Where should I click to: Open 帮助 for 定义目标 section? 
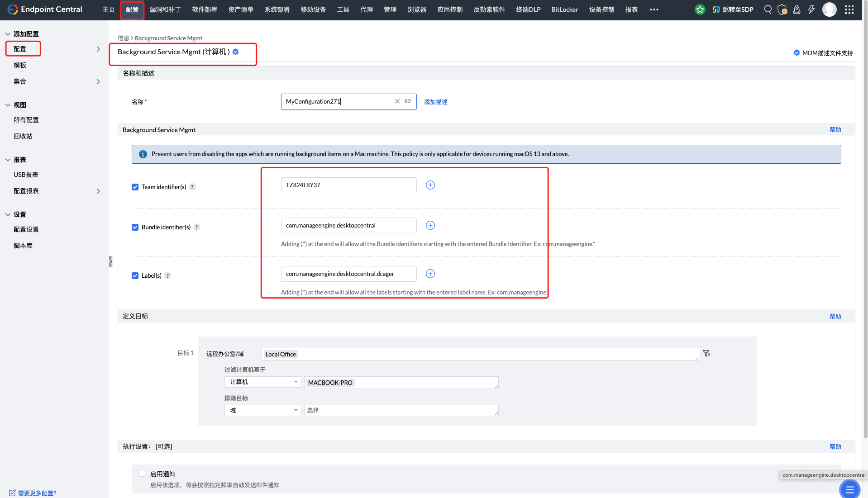(x=835, y=316)
